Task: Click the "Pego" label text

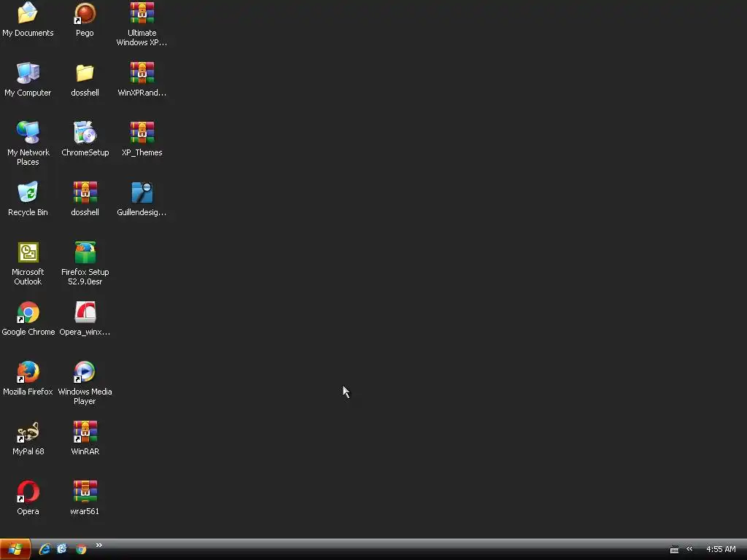Action: click(85, 33)
